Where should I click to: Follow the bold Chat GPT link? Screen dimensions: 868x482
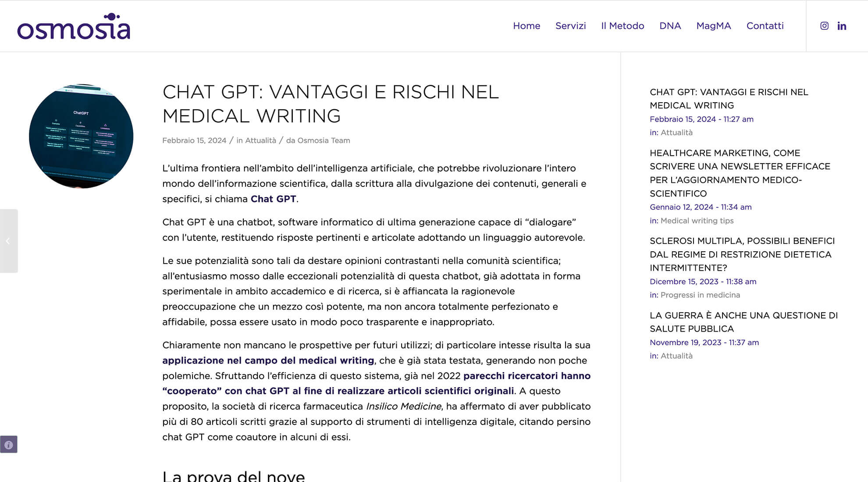coord(273,199)
